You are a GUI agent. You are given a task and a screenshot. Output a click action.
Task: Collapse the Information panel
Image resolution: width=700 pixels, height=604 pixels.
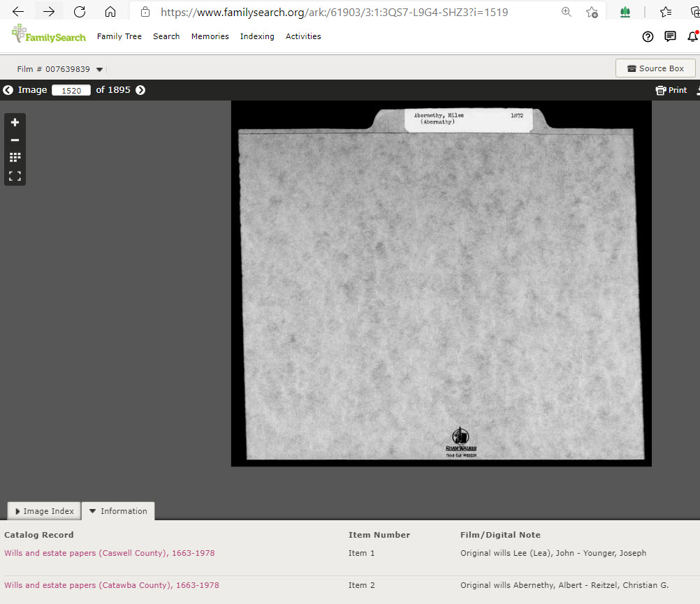119,510
